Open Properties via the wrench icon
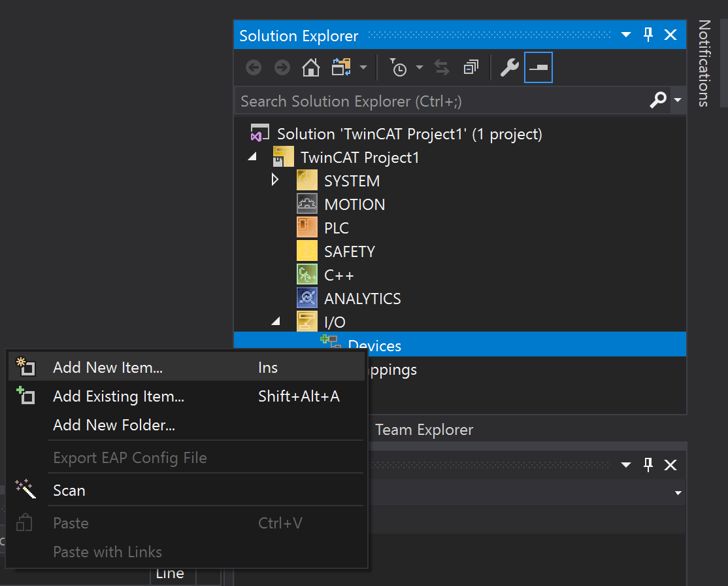Viewport: 728px width, 586px height. click(509, 67)
